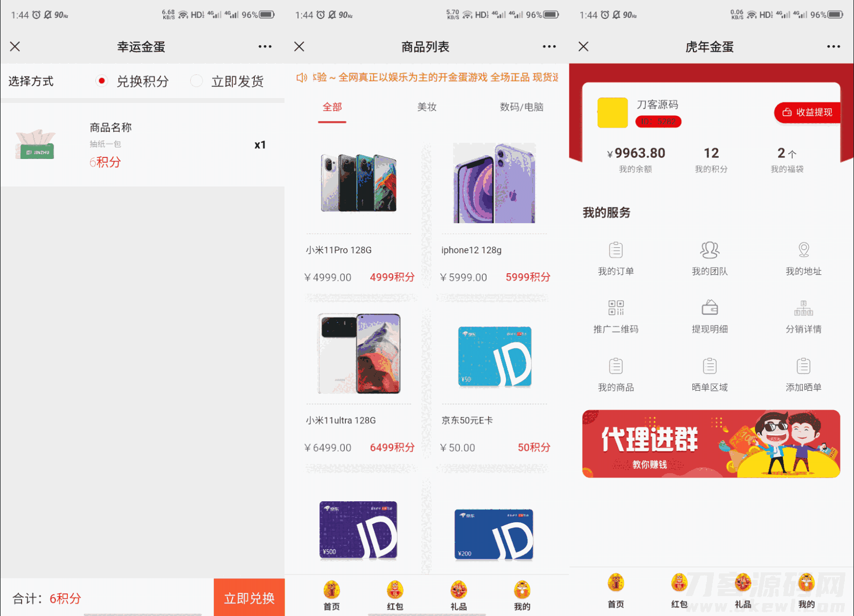Image resolution: width=854 pixels, height=616 pixels.
Task: Close the 商品列表 page
Action: 300,46
